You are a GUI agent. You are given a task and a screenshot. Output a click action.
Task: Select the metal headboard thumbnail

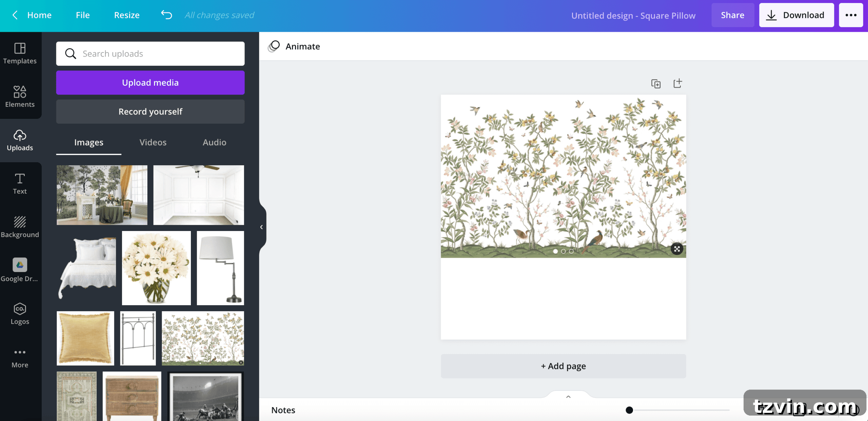pyautogui.click(x=138, y=338)
